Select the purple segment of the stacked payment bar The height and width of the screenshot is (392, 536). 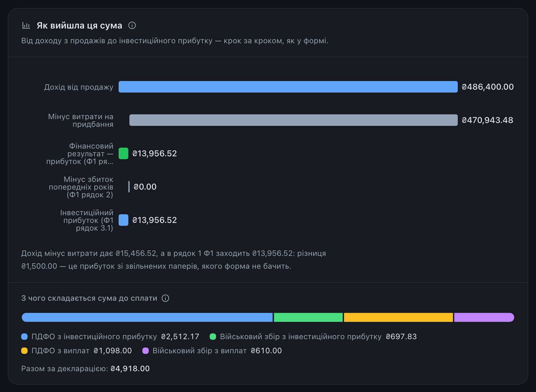[x=484, y=317]
